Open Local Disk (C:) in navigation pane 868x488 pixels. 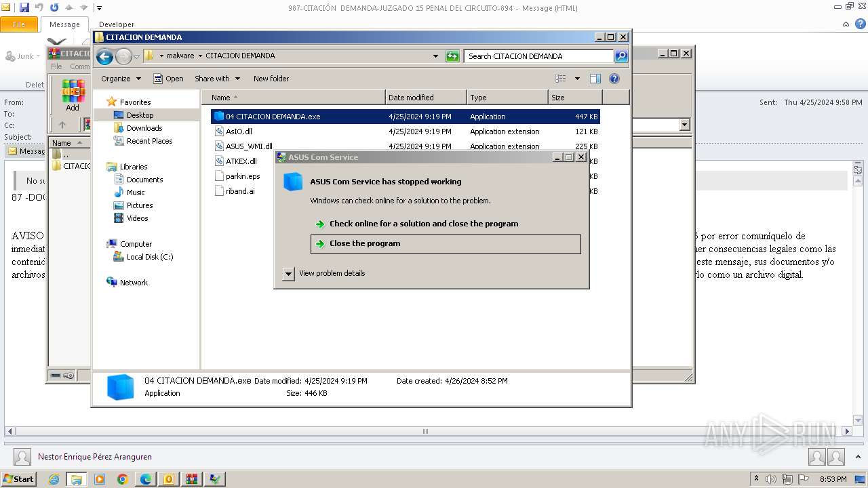pos(149,257)
